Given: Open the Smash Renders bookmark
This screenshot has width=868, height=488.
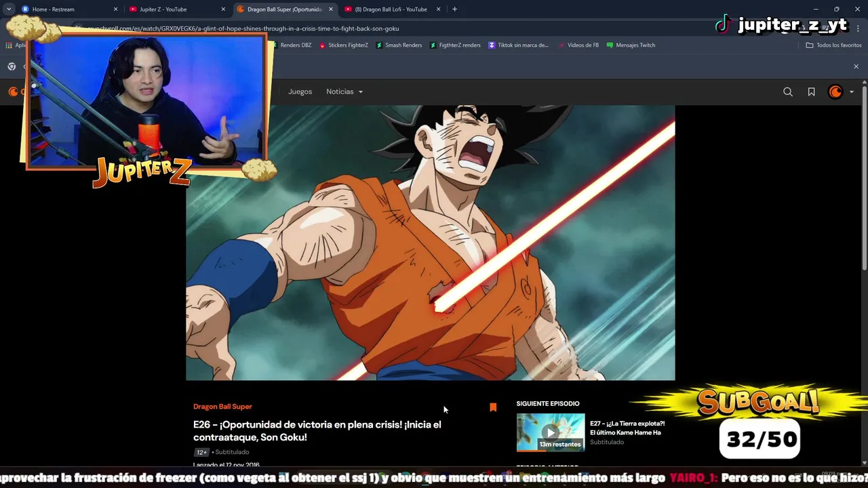Looking at the screenshot, I should point(399,45).
